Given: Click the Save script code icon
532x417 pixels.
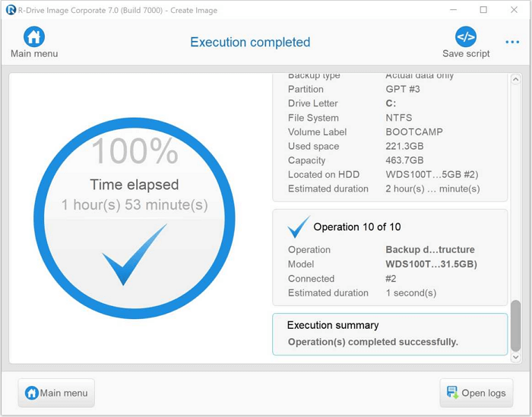Looking at the screenshot, I should point(465,36).
